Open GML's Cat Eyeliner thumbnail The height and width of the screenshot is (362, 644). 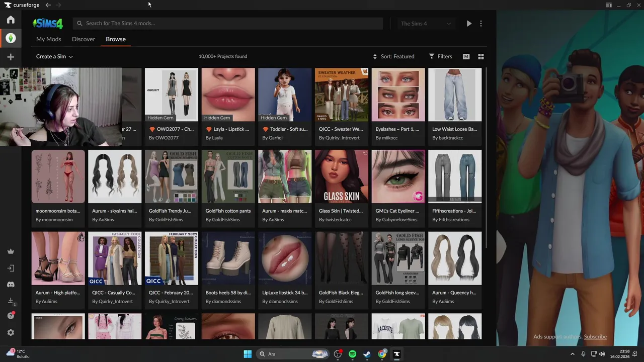tap(398, 176)
